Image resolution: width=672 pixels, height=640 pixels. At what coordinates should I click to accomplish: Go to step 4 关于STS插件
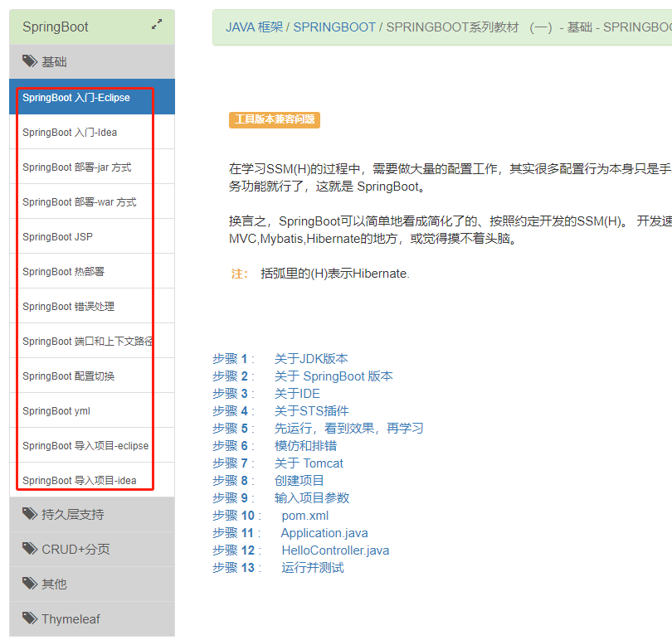coord(311,411)
